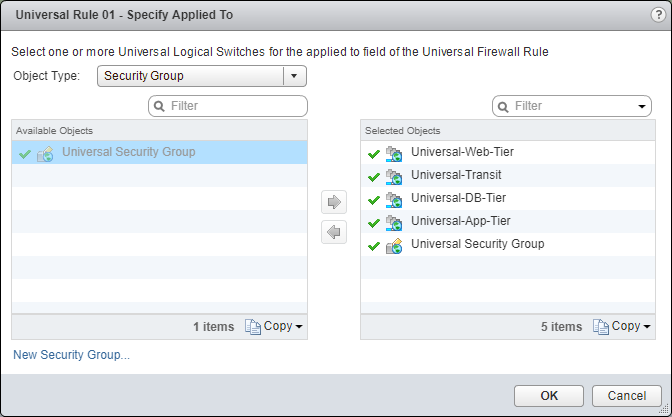672x417 pixels.
Task: Click the Universal-Web-Tier logical switch icon
Action: pos(393,153)
